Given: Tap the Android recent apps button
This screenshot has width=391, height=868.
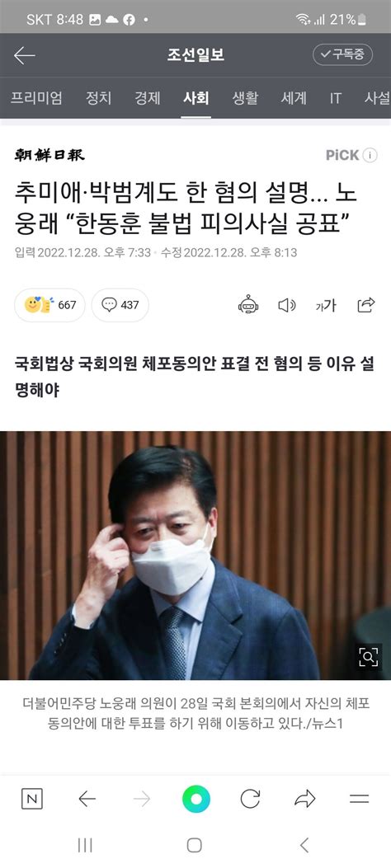Looking at the screenshot, I should point(85,845).
